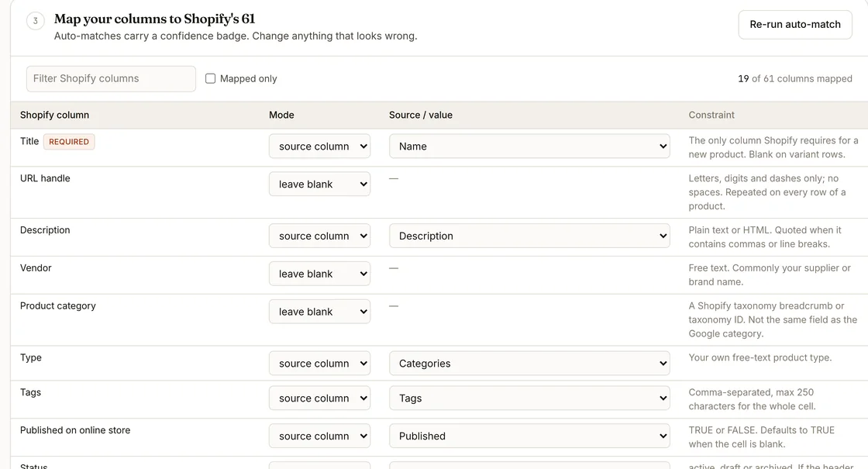Click the subtitle about auto-match confidence badges
This screenshot has height=469, width=868.
[236, 36]
